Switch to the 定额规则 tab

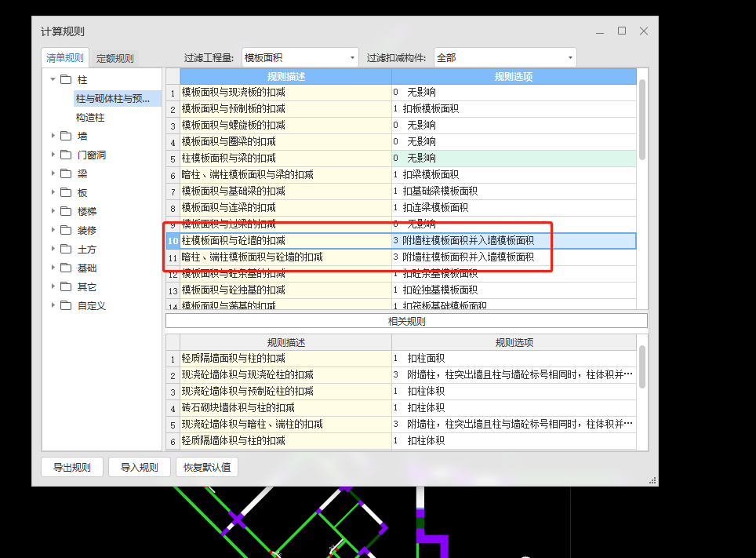tap(114, 58)
